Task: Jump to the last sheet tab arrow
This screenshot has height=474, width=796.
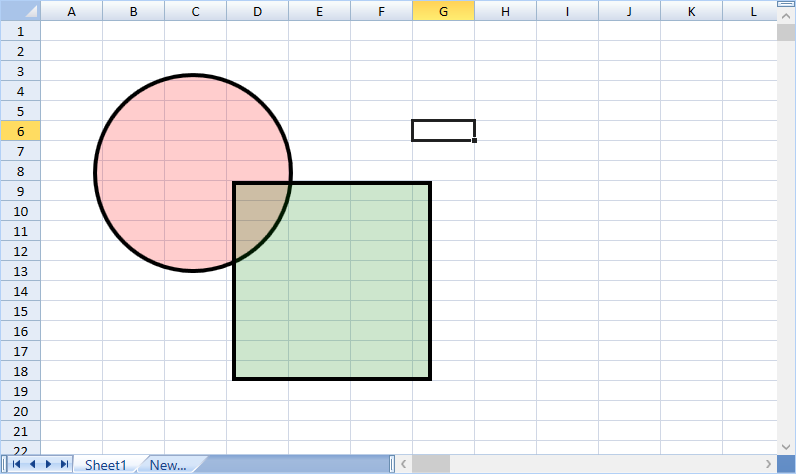Action: coord(64,464)
